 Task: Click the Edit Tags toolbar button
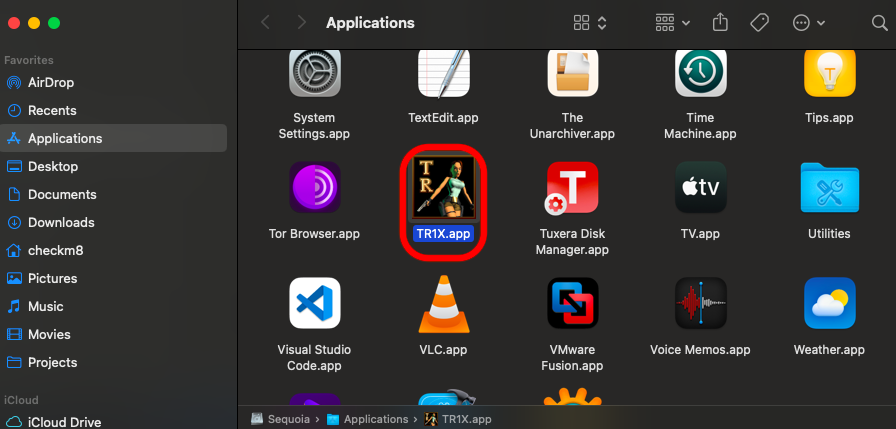[x=759, y=22]
